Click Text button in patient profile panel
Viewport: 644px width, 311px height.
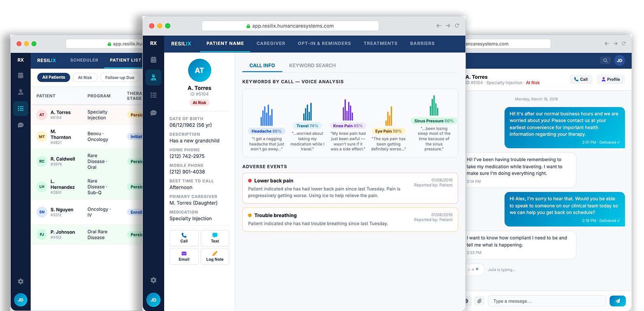click(x=215, y=238)
